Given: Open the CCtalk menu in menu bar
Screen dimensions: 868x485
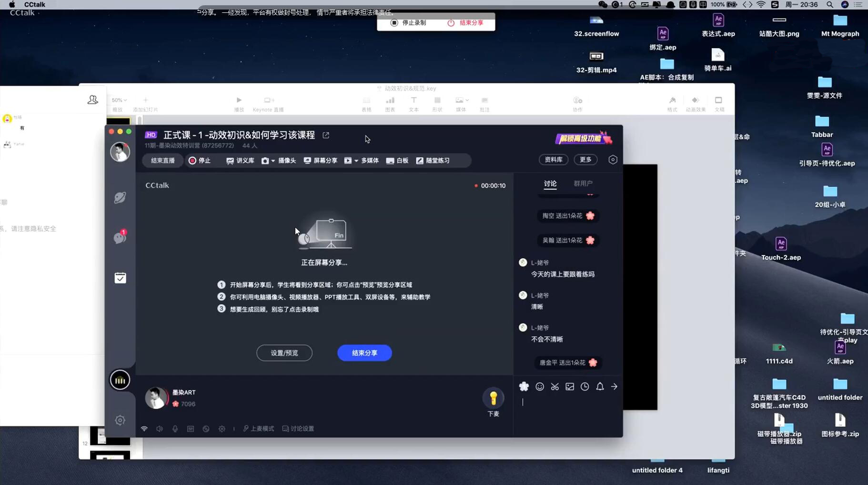Looking at the screenshot, I should pos(35,4).
